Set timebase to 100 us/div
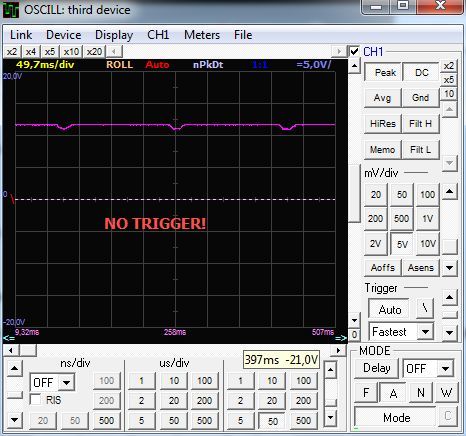Screen dimensions: 466x436 coord(204,381)
